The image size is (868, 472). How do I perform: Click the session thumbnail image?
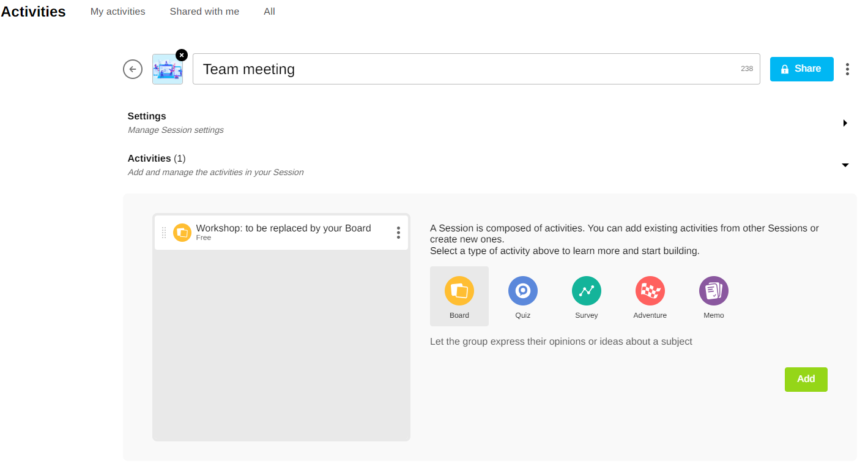point(167,70)
